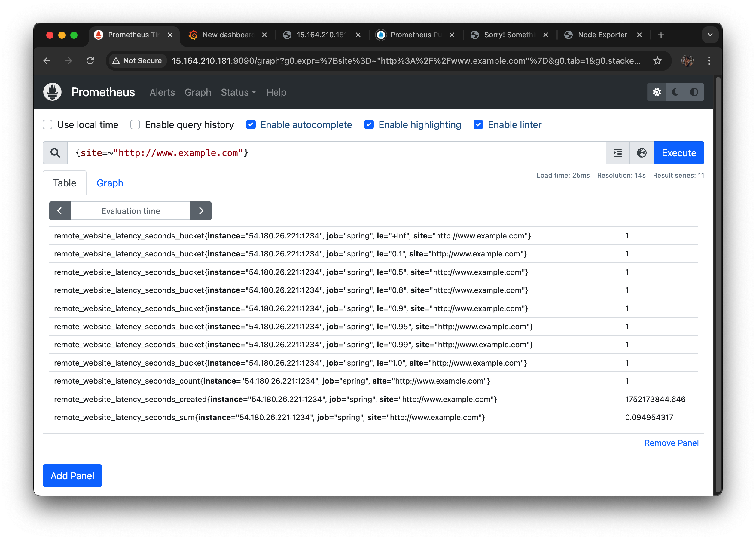The width and height of the screenshot is (756, 540).
Task: Switch to dark theme moon icon
Action: click(675, 92)
